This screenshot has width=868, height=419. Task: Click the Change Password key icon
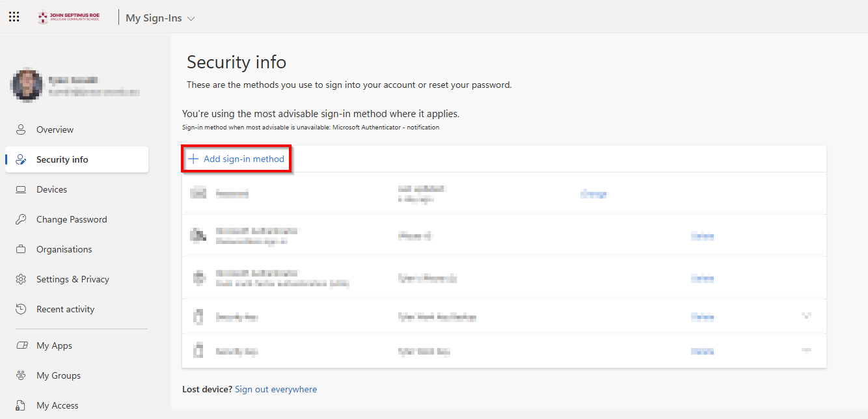21,219
